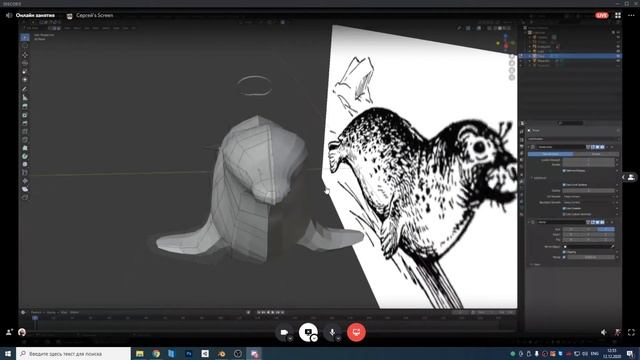Click the Discord screen share button
Screen dimensions: 640x360
308,332
